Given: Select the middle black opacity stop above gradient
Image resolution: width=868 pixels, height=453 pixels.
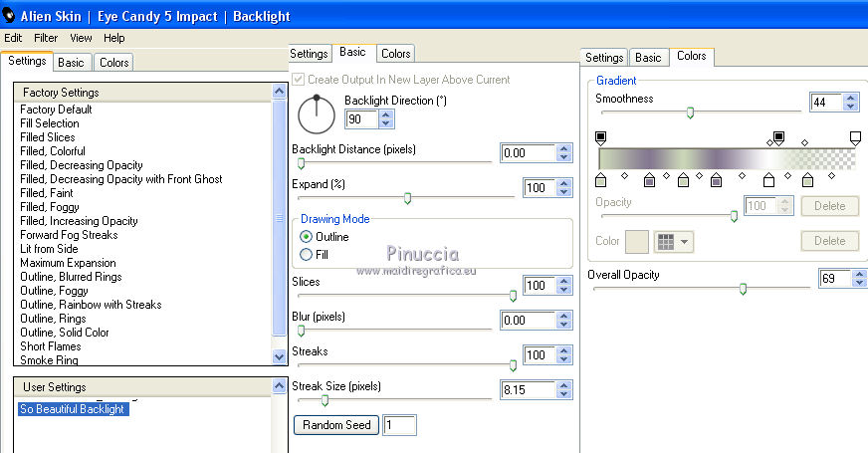Looking at the screenshot, I should [x=778, y=138].
